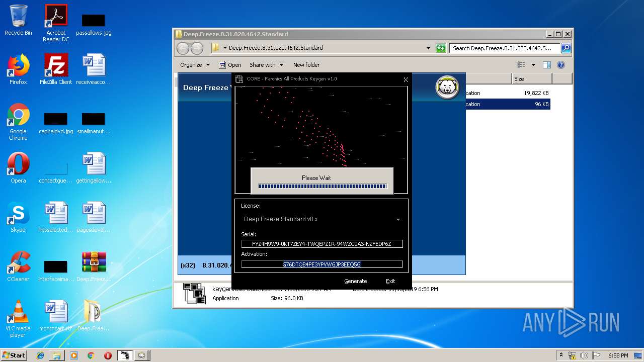Close the CORE keygen window
This screenshot has width=644, height=362.
click(x=406, y=79)
